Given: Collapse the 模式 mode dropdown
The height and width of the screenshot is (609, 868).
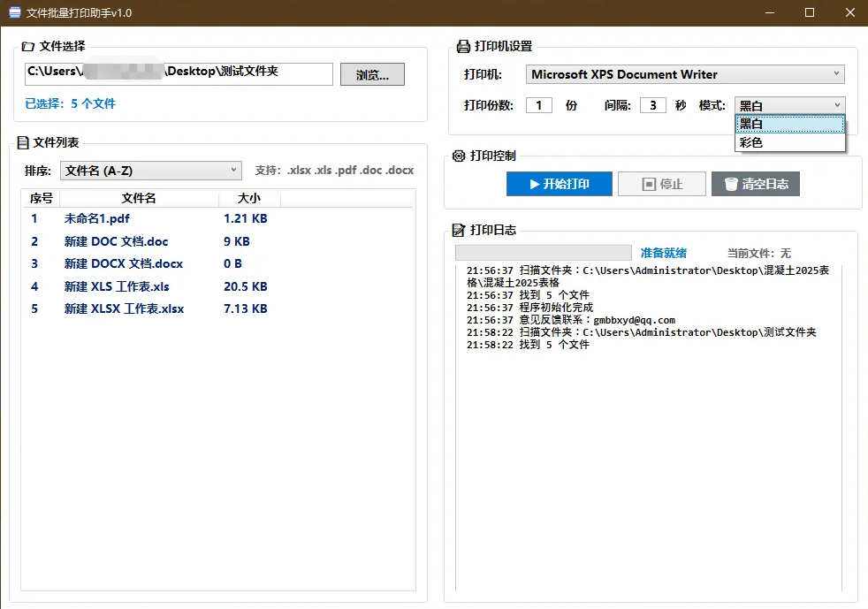Looking at the screenshot, I should coord(789,105).
